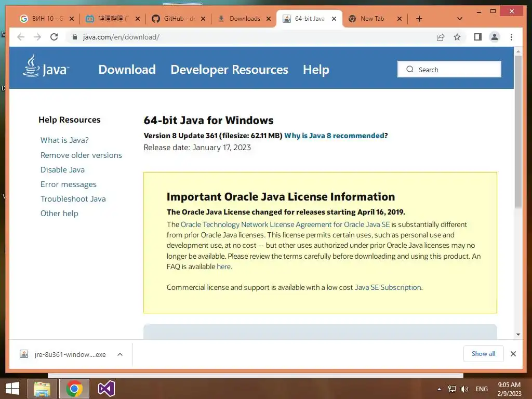The image size is (532, 399).
Task: Click the scrollbar down arrow
Action: click(518, 335)
